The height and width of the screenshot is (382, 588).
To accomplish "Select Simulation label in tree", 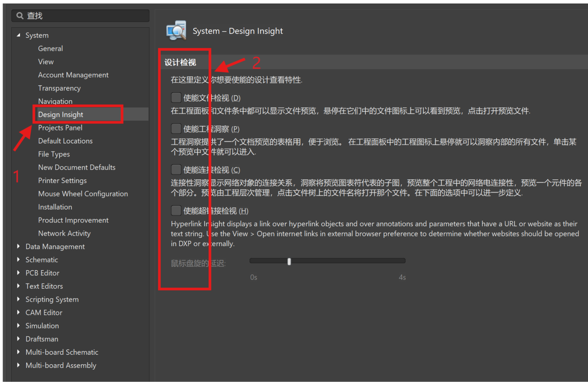I will (x=42, y=326).
